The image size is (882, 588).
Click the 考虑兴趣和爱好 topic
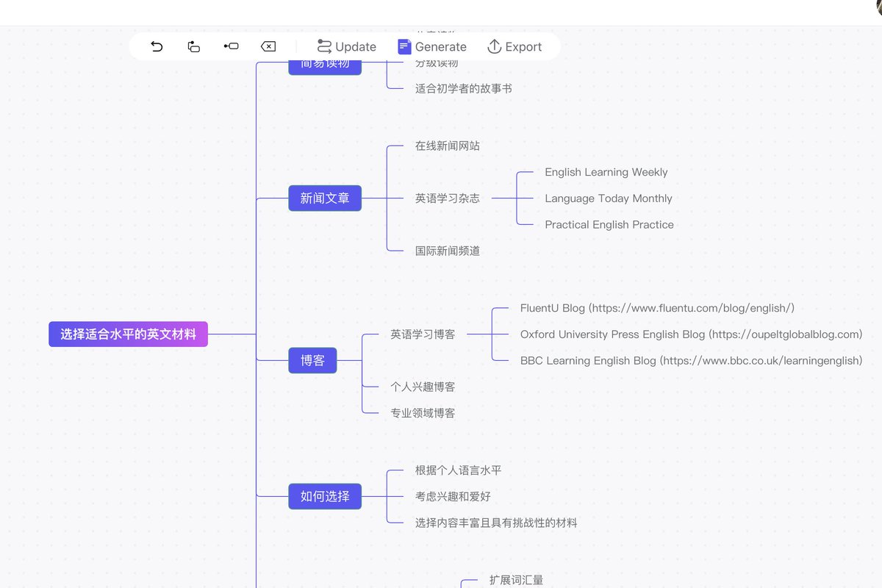[x=453, y=496]
